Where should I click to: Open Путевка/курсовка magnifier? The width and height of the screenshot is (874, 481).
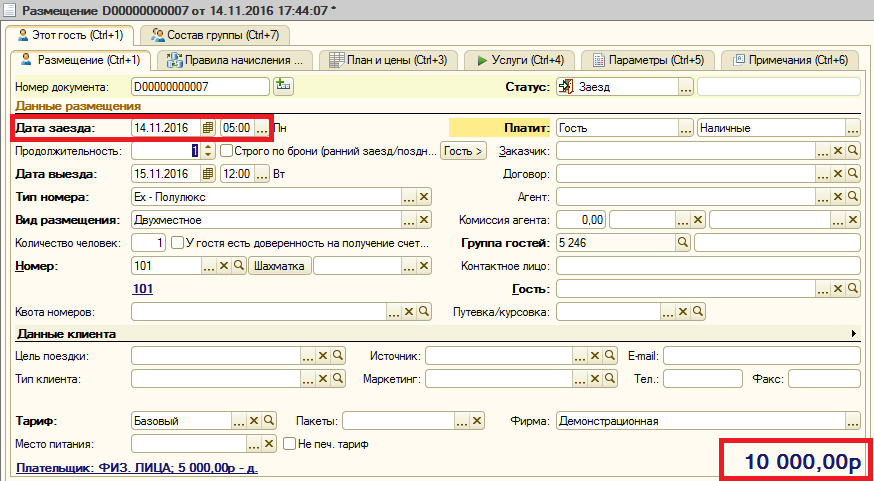pyautogui.click(x=698, y=312)
